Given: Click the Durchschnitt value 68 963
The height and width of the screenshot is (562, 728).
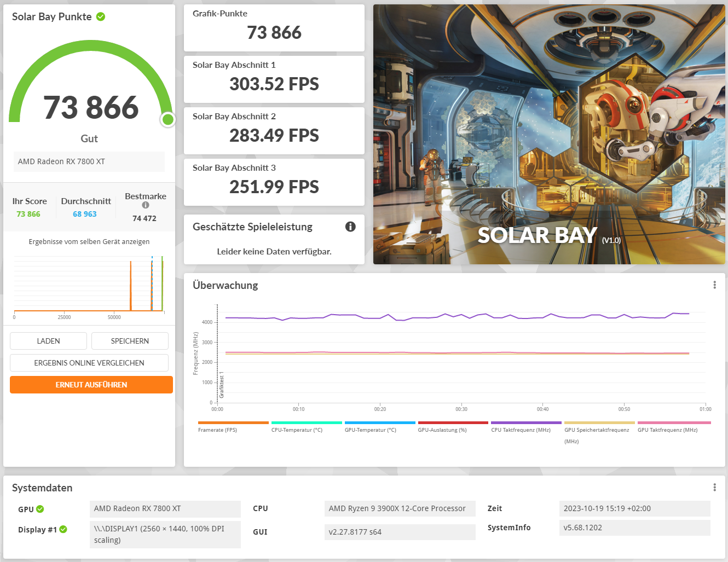Looking at the screenshot, I should [85, 214].
